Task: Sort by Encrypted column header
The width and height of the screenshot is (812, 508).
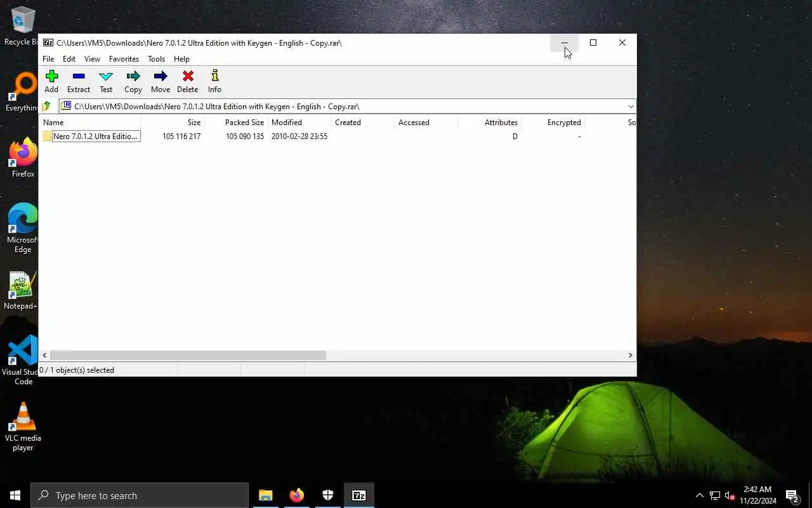Action: click(553, 123)
